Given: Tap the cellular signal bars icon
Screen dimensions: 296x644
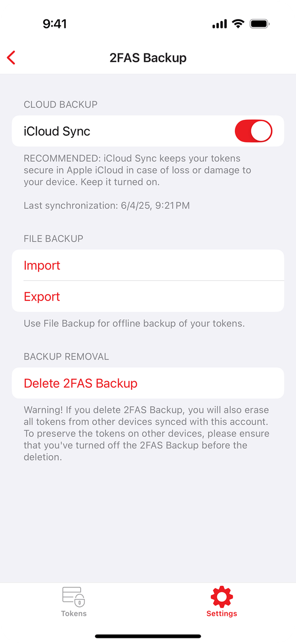Looking at the screenshot, I should tap(218, 23).
